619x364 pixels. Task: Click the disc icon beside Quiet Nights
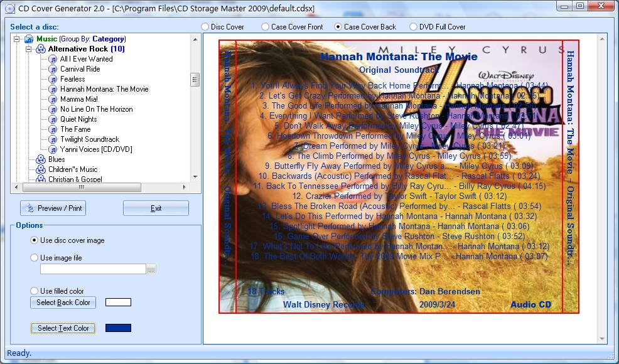pyautogui.click(x=53, y=119)
